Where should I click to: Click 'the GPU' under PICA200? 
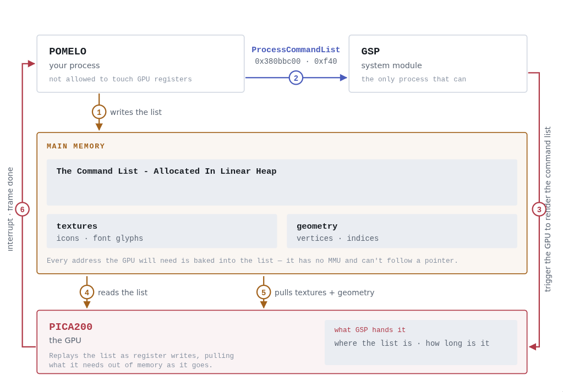(x=65, y=340)
